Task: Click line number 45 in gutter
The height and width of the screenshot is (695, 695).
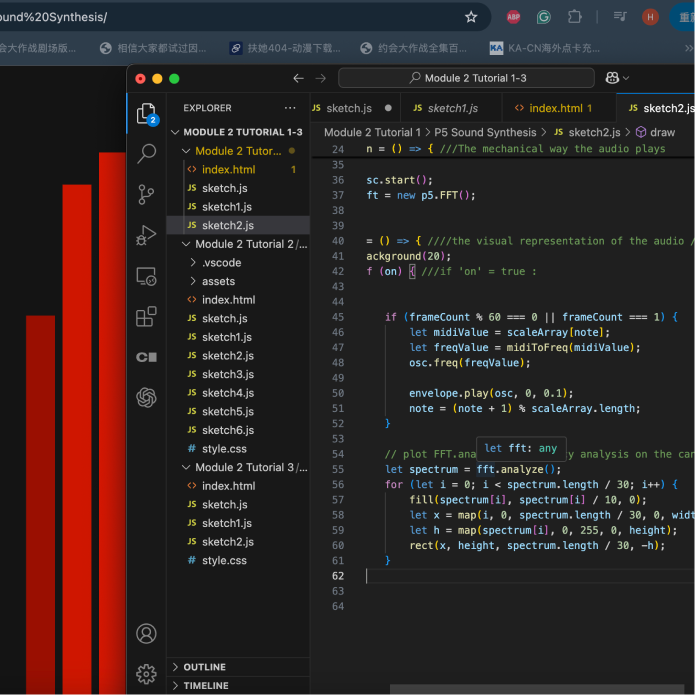Action: (338, 317)
